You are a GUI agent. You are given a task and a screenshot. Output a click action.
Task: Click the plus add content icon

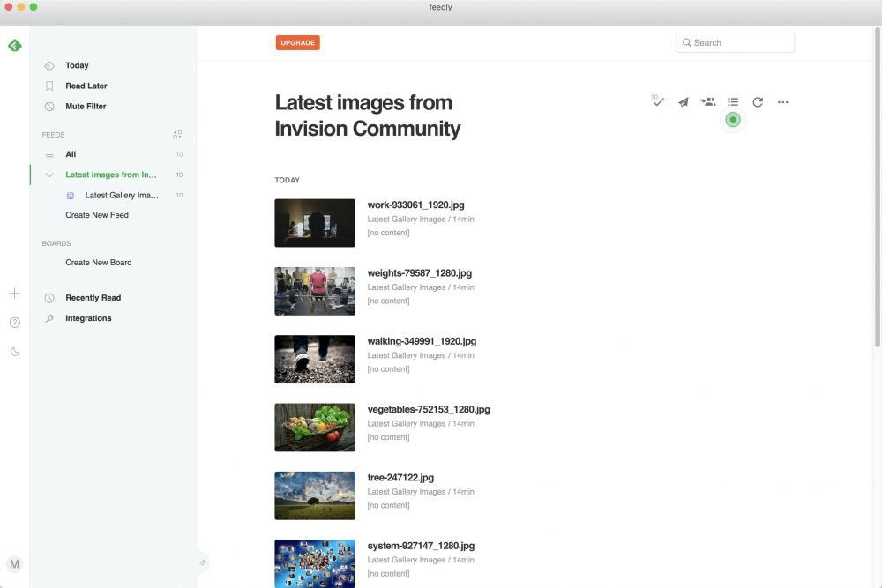(x=14, y=294)
